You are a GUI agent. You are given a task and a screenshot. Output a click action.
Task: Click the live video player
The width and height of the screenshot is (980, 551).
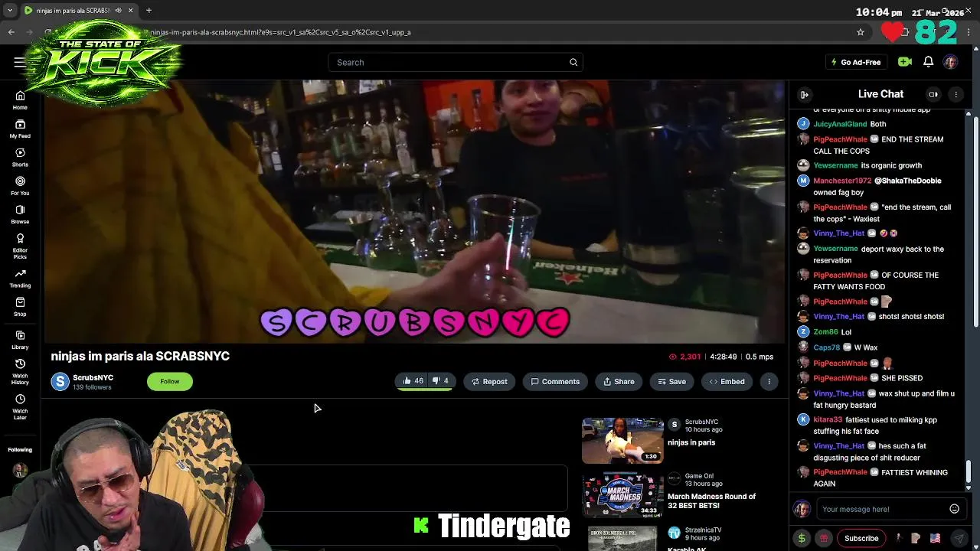pyautogui.click(x=414, y=211)
